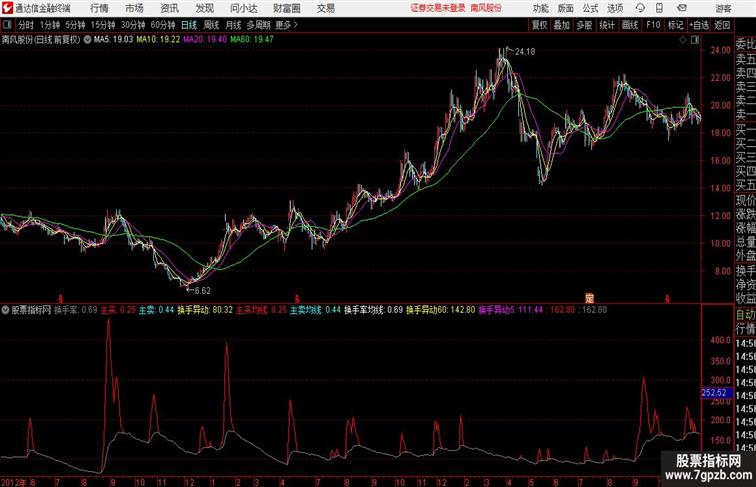Click the 多股 toolbar button
756x487 pixels.
pyautogui.click(x=584, y=25)
